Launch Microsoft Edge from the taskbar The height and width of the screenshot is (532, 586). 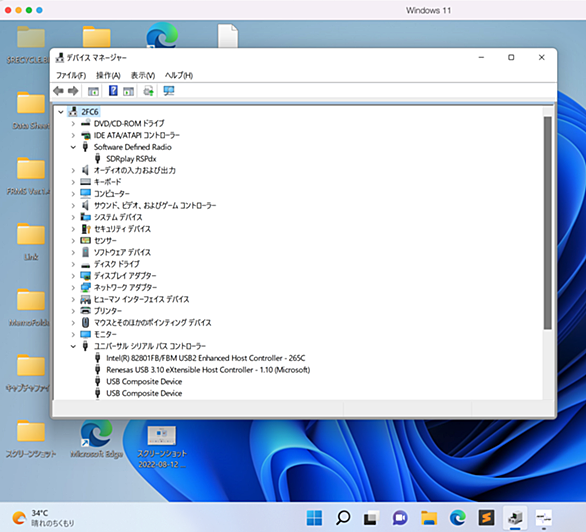click(457, 518)
